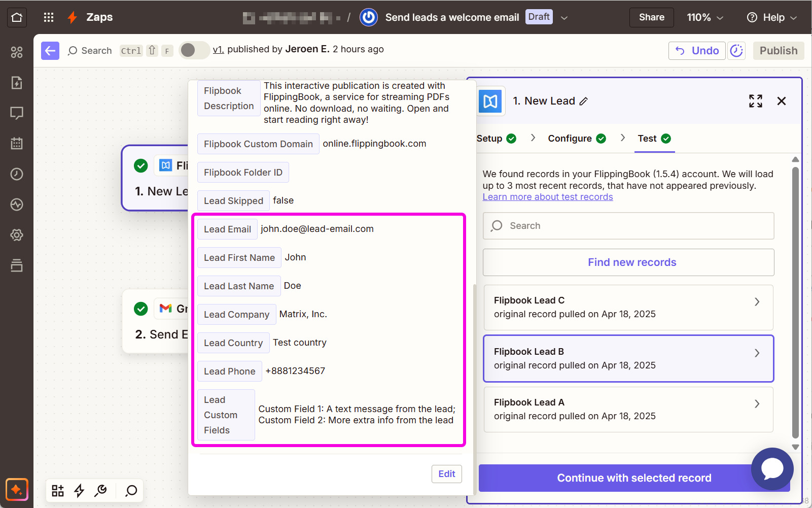Click Find new records
This screenshot has width=812, height=508.
tap(628, 262)
